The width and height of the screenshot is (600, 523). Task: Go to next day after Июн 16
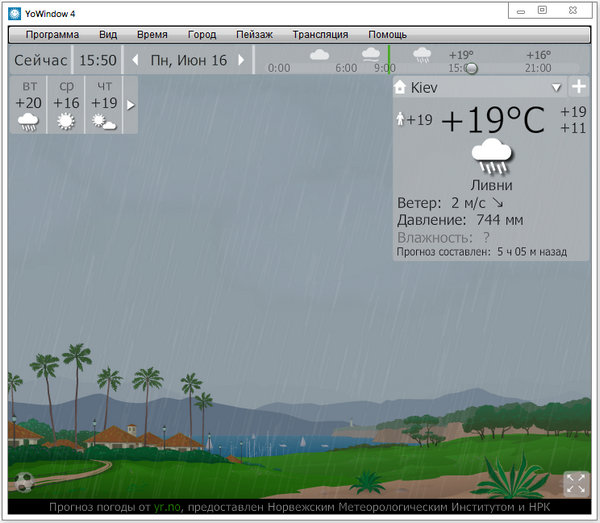pyautogui.click(x=243, y=61)
